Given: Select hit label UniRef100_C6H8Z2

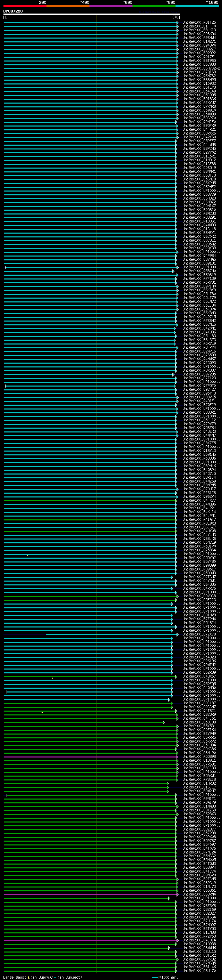Looking at the screenshot, I should [199, 202].
